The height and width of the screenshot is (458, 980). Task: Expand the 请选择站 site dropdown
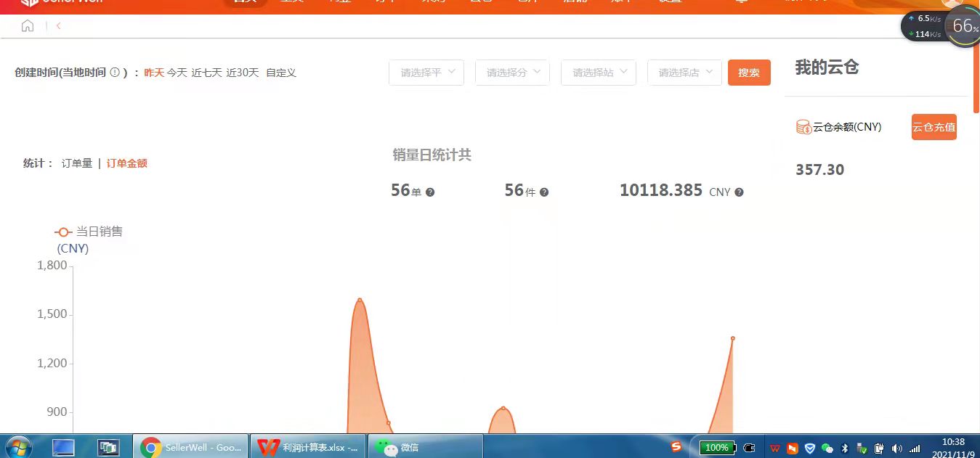599,73
